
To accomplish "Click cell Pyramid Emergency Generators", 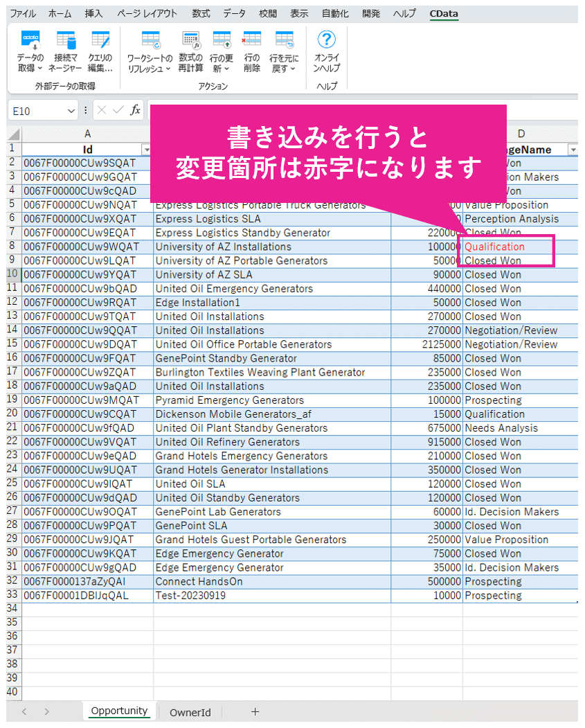I will point(272,400).
